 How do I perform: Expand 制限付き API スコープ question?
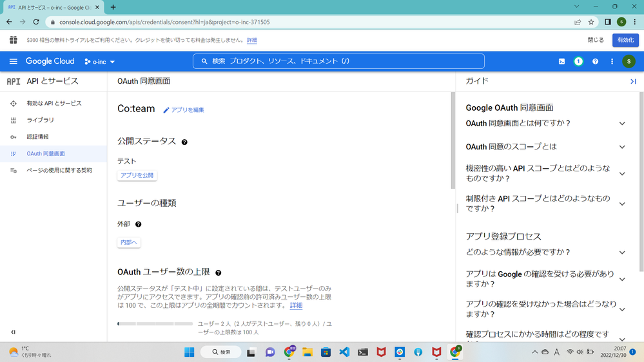[x=545, y=204]
